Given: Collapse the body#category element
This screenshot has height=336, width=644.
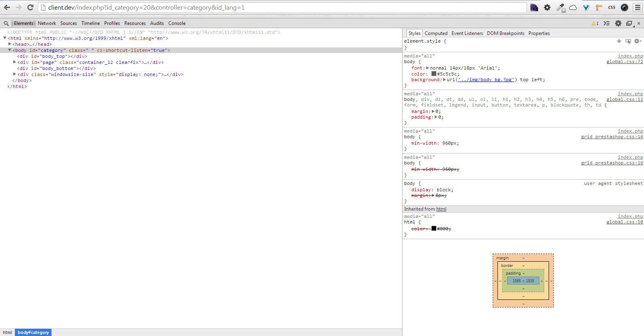Looking at the screenshot, I should [x=10, y=50].
